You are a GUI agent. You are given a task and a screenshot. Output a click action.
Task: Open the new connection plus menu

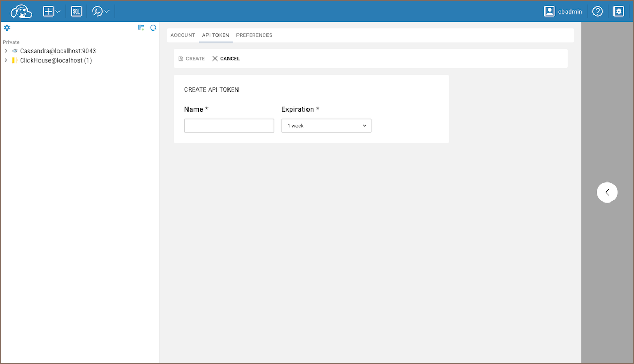[51, 11]
